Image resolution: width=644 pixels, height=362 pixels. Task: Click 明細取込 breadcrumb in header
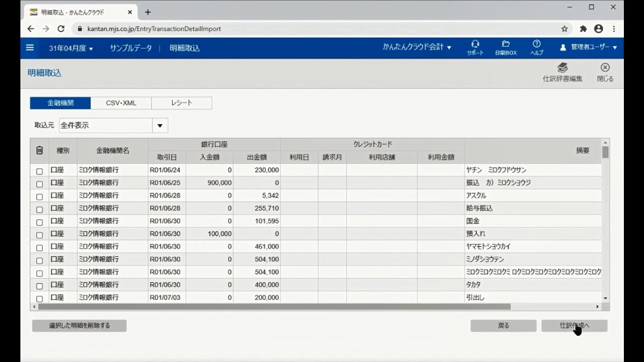(x=185, y=48)
